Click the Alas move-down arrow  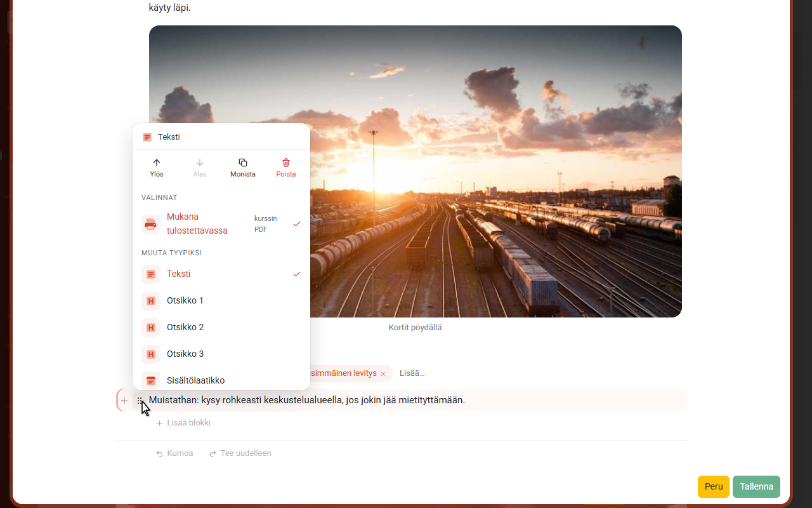click(x=200, y=168)
